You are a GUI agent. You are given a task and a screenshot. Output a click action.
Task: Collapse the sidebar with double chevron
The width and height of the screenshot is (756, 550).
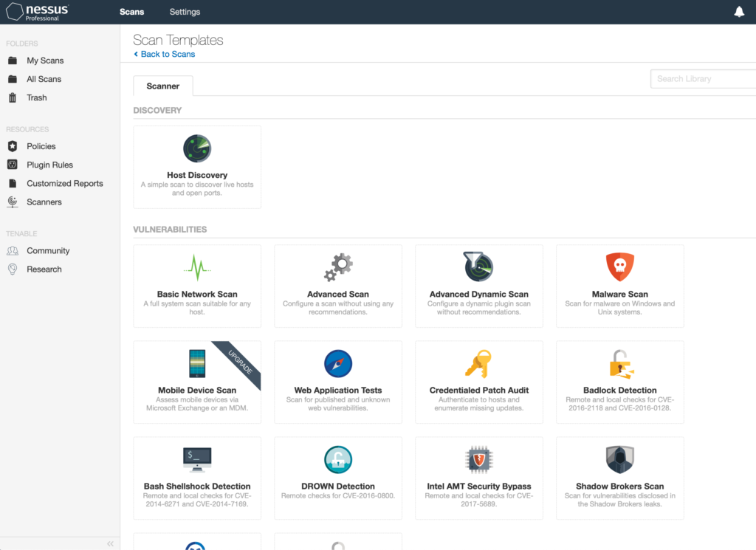coord(111,544)
